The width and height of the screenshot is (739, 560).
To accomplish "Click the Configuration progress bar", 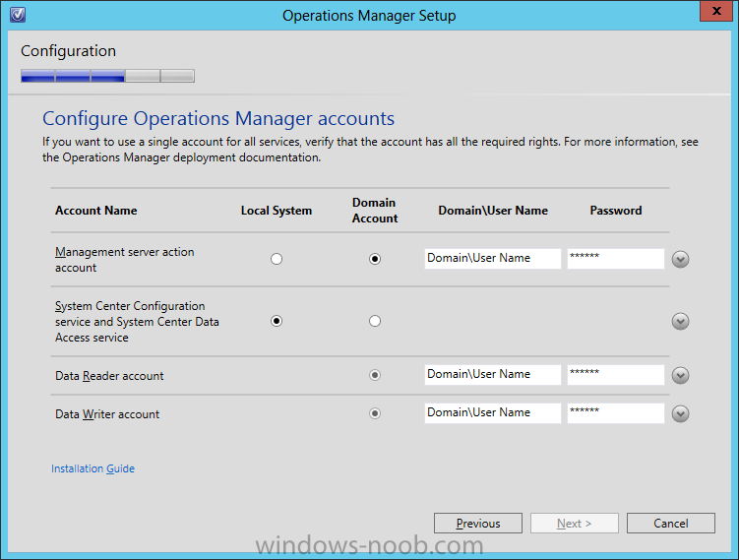I will coord(107,76).
